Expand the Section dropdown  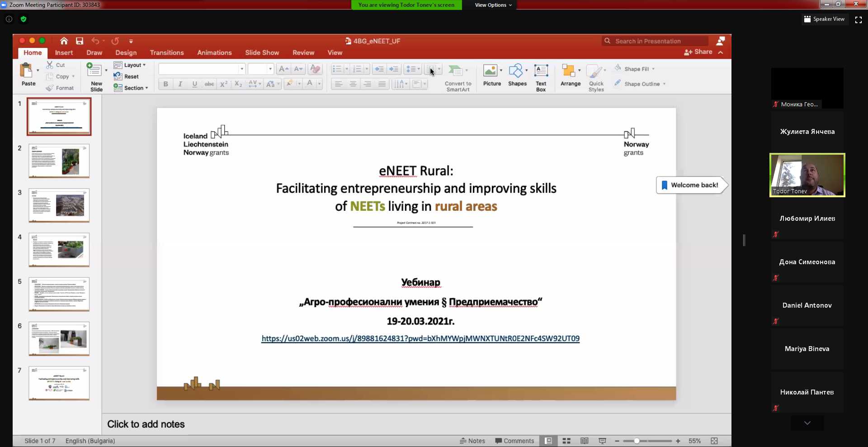[131, 88]
